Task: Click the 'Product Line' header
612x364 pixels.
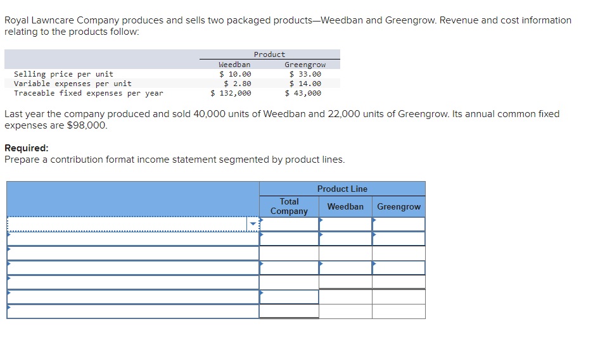Action: coord(342,189)
